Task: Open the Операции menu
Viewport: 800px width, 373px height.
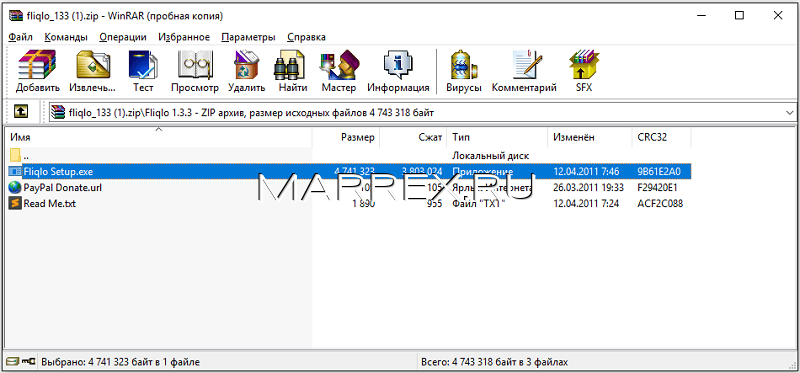Action: pos(123,37)
